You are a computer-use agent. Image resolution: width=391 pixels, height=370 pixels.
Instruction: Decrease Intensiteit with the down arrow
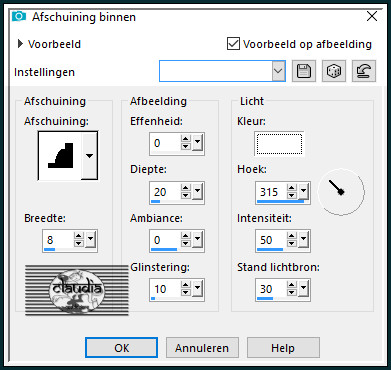pos(292,244)
